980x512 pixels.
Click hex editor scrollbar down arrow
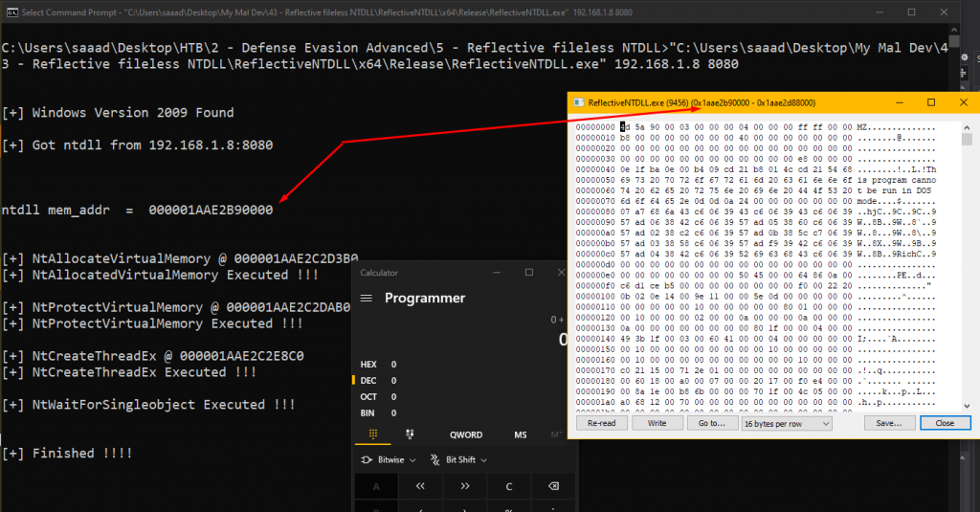tap(967, 406)
